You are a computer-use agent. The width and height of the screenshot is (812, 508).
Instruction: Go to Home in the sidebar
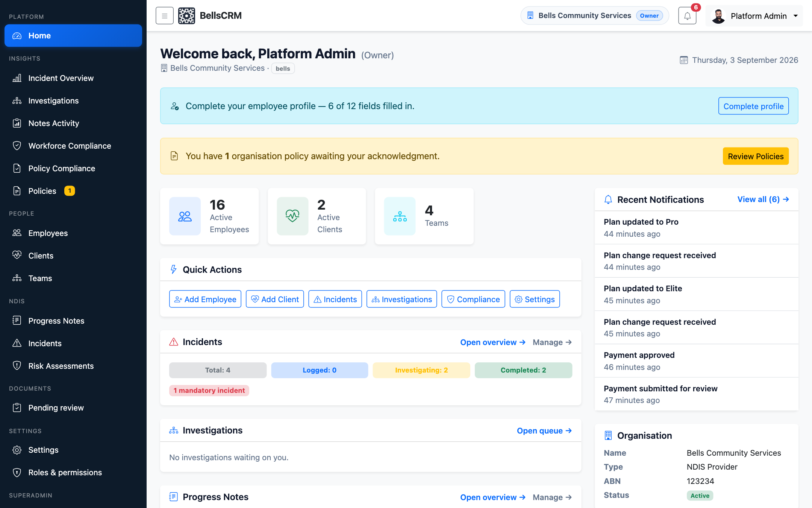[x=73, y=36]
